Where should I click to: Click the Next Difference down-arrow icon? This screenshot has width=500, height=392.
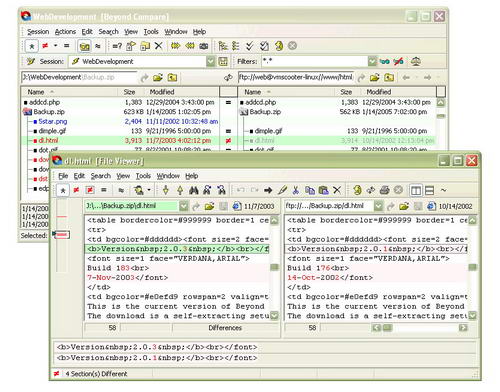(166, 190)
